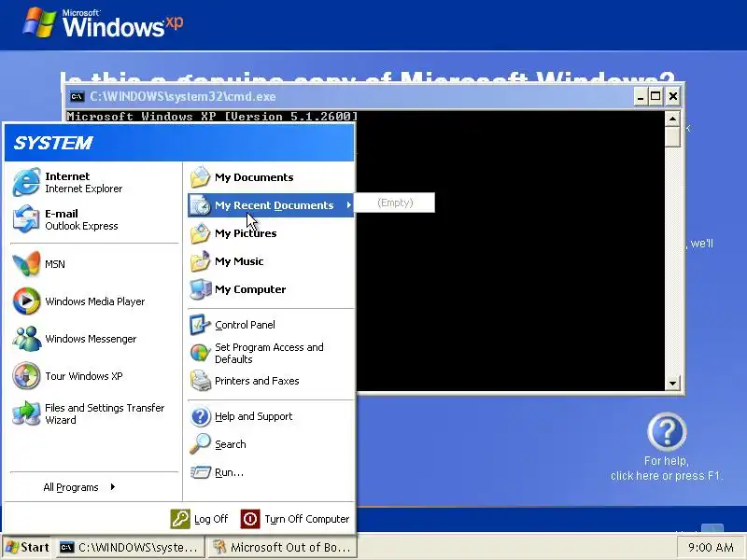The image size is (747, 560).
Task: Click the large help question-mark icon
Action: click(667, 431)
